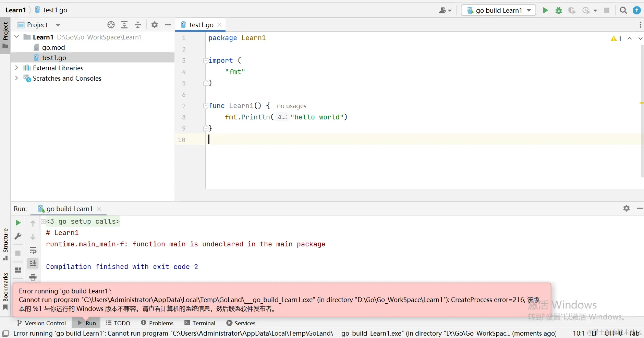
Task: Click the layout icon in Run panel sidebar
Action: (x=18, y=270)
